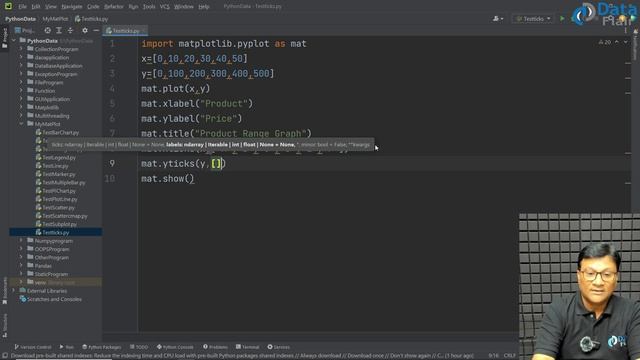Hide the Project panel with minus icon

click(96, 30)
